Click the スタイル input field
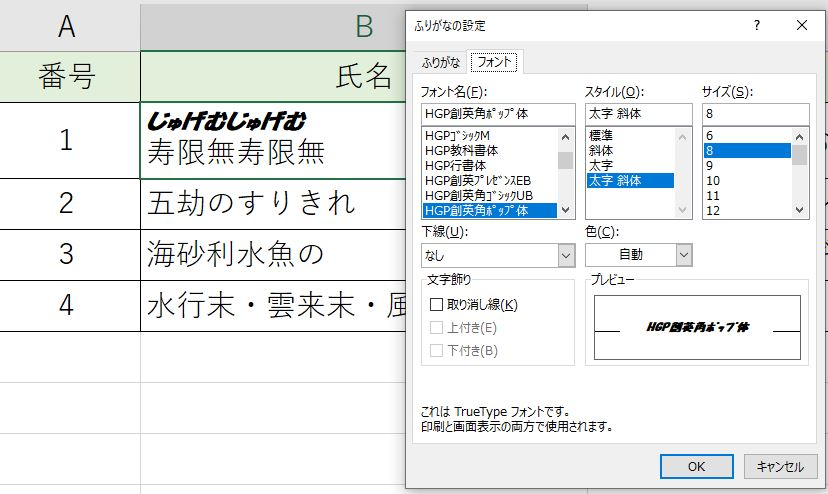 [x=638, y=114]
